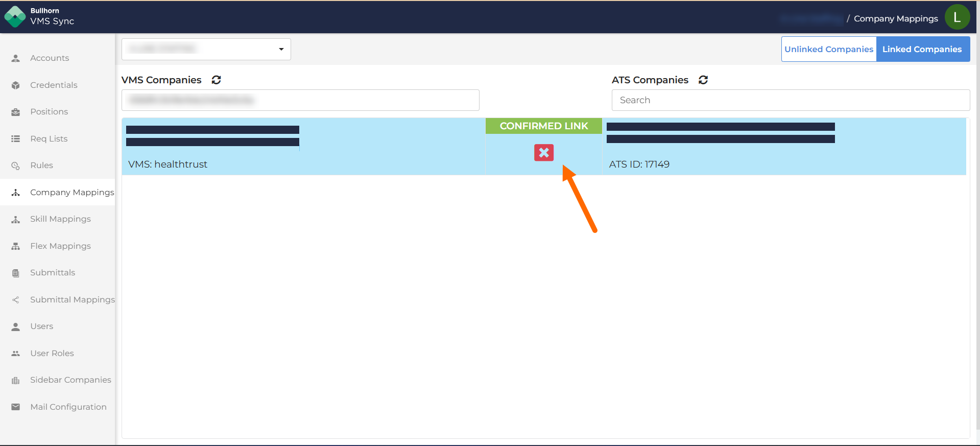Click the Bullhorn VMS Sync logo

pos(15,16)
